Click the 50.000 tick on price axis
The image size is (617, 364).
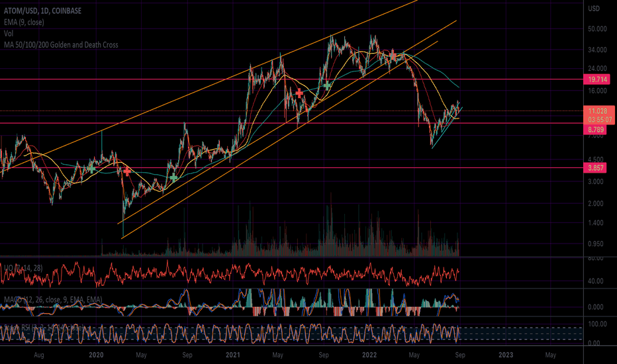(597, 28)
